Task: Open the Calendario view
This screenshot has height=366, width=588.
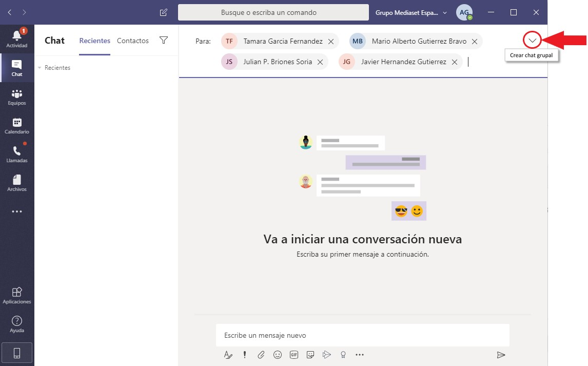Action: coord(17,125)
